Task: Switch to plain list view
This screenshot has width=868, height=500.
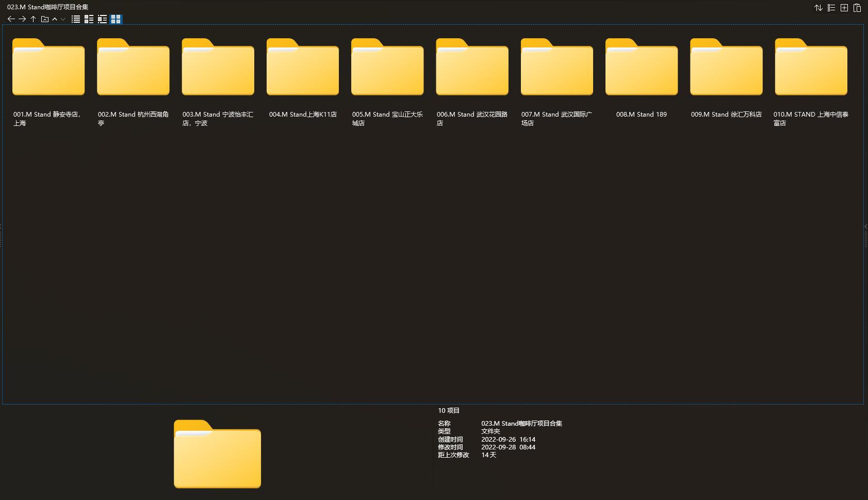Action: (76, 19)
